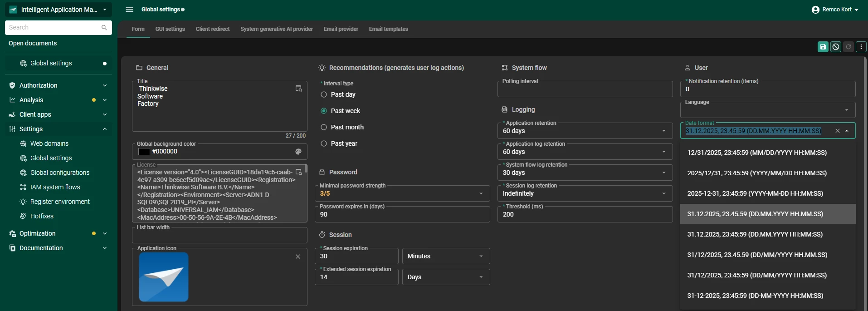Select the Past month radio button
Viewport: 868px width, 311px height.
click(324, 127)
